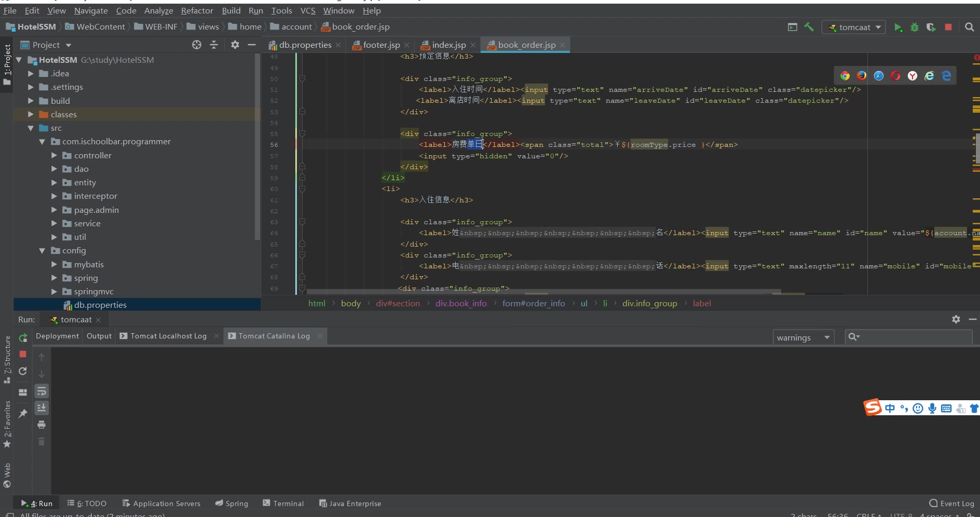
Task: Open in Chrome browser icon
Action: coord(845,76)
